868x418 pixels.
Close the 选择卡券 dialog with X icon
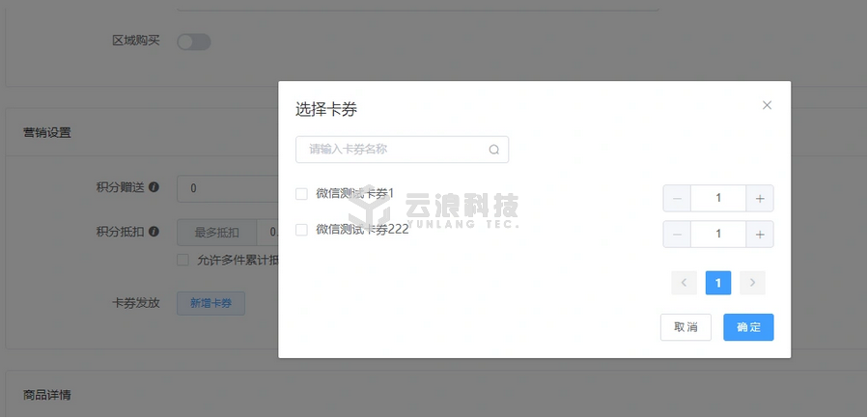tap(767, 105)
